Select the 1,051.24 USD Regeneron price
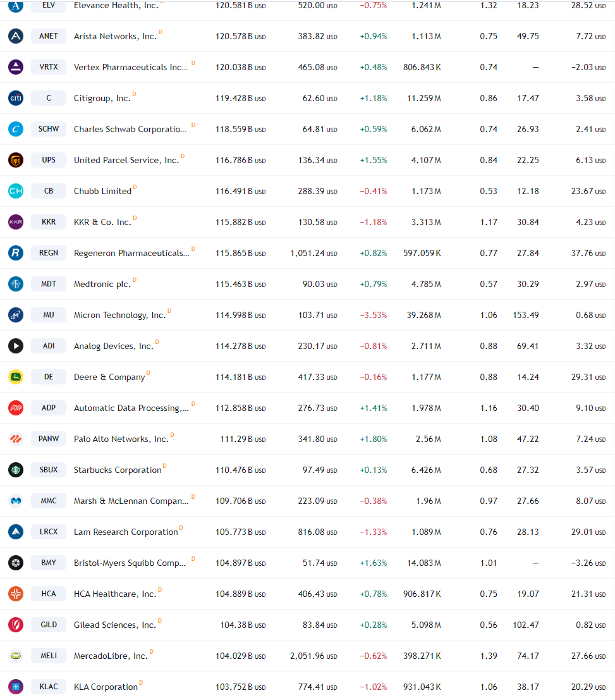Image resolution: width=615 pixels, height=700 pixels. coord(314,253)
